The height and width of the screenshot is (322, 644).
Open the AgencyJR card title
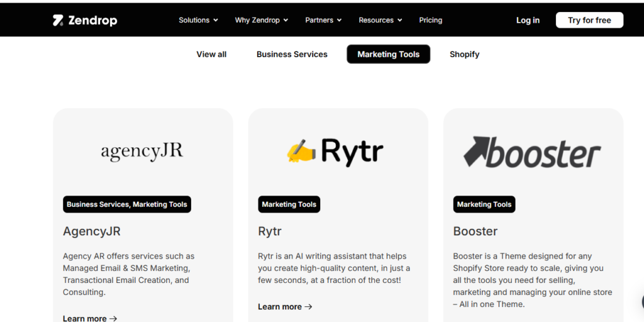(x=92, y=231)
